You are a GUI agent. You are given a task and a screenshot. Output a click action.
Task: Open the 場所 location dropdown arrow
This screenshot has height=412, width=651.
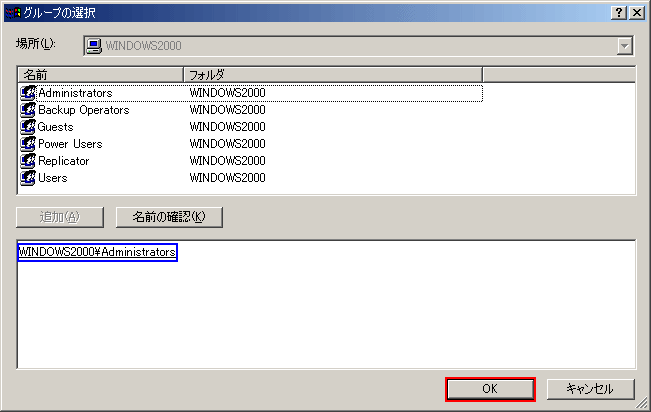pyautogui.click(x=624, y=46)
